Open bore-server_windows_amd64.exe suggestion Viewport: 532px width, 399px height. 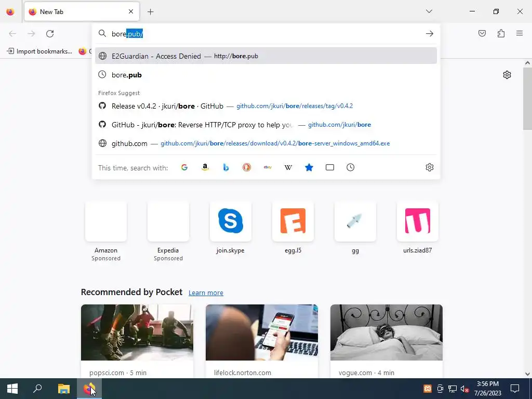266,143
